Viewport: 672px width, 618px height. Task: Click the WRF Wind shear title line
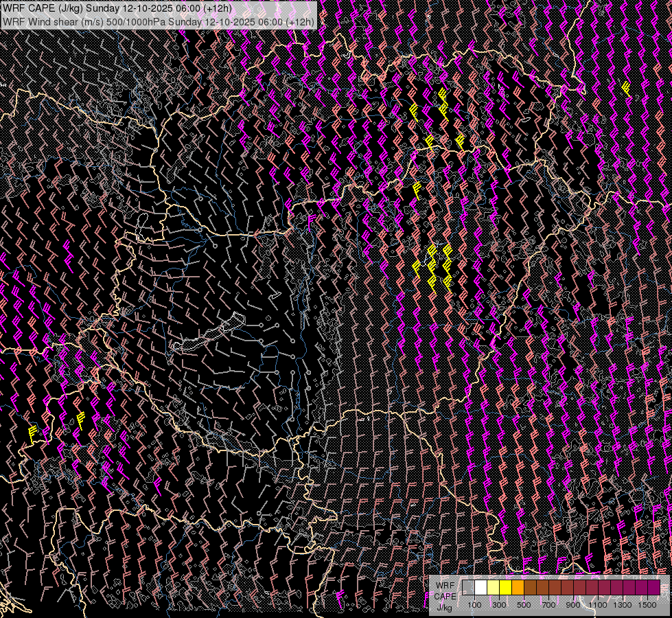click(158, 21)
